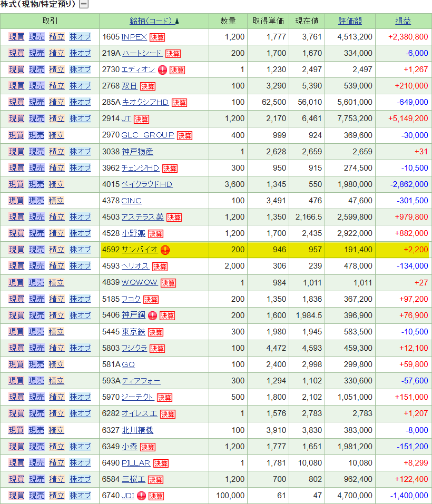The image size is (432, 504).
Task: Open the 決算 badge for 219A ハートシード
Action: (173, 54)
